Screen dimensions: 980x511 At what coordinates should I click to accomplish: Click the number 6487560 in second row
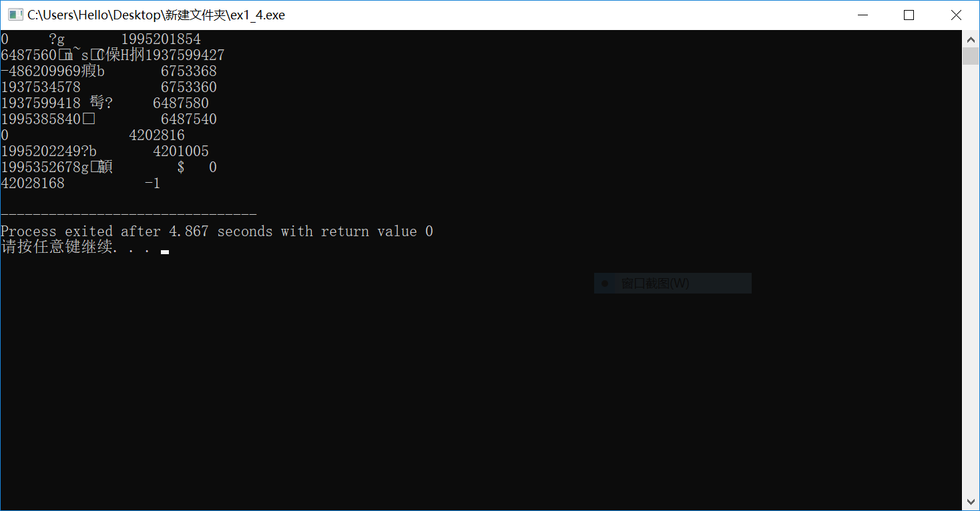coord(29,55)
